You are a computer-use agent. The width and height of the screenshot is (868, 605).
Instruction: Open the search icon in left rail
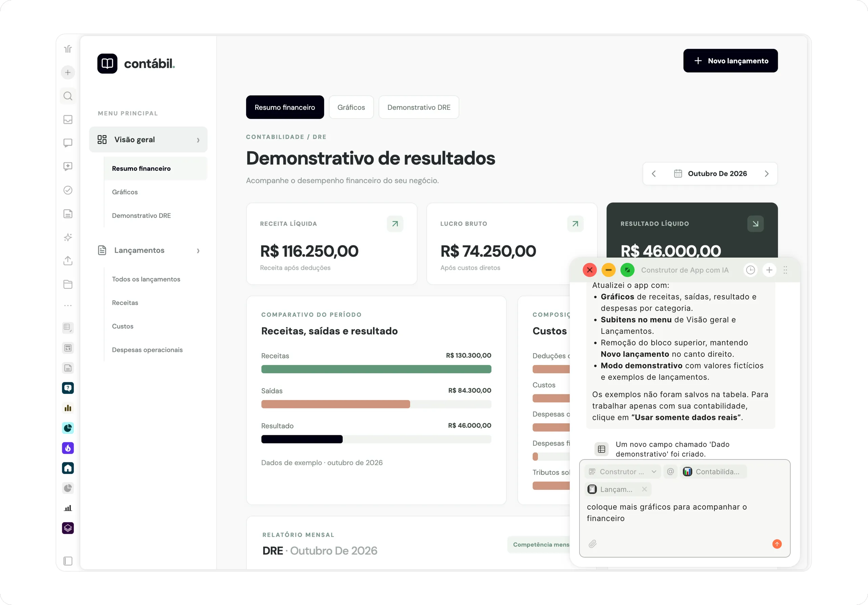(x=68, y=96)
